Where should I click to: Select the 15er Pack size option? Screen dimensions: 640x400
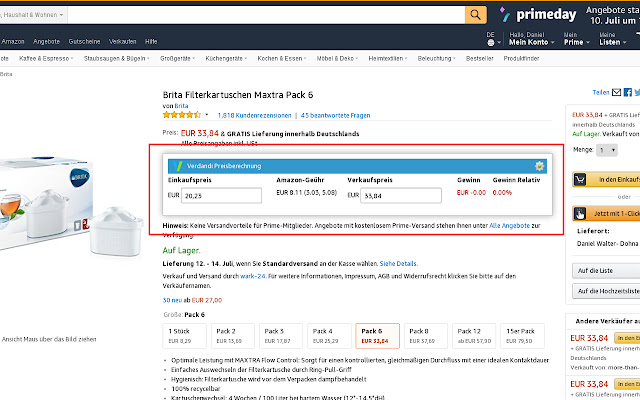[x=522, y=336]
